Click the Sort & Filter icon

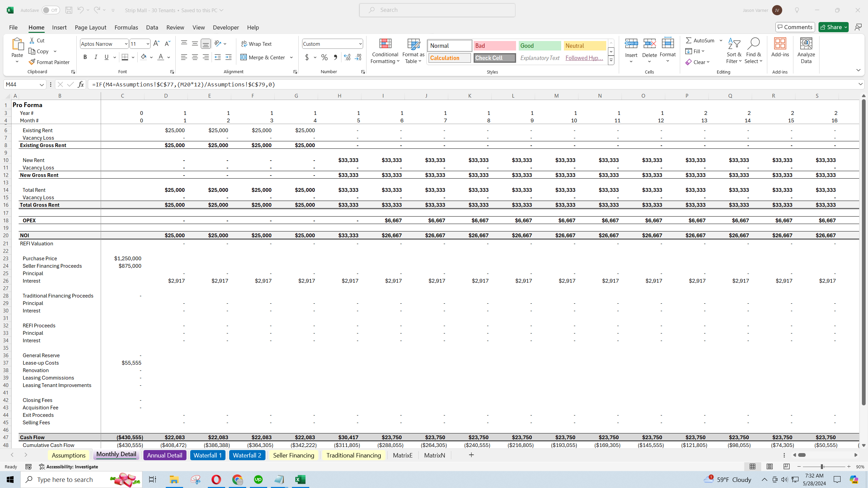click(734, 44)
